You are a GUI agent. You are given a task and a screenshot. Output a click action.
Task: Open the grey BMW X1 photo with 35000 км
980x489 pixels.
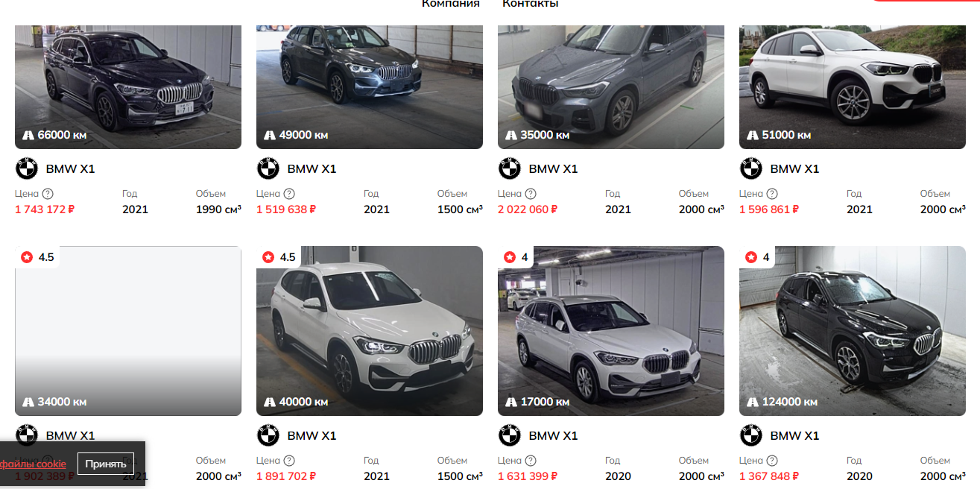click(x=611, y=87)
